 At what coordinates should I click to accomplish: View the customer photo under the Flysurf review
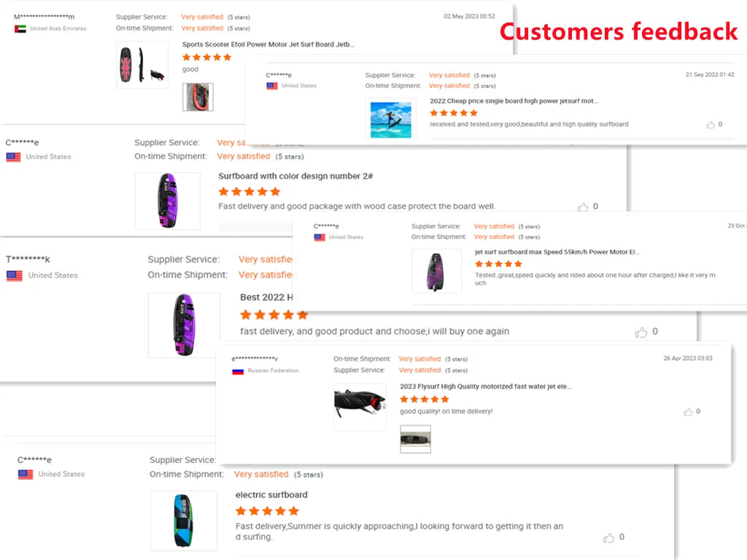(415, 439)
